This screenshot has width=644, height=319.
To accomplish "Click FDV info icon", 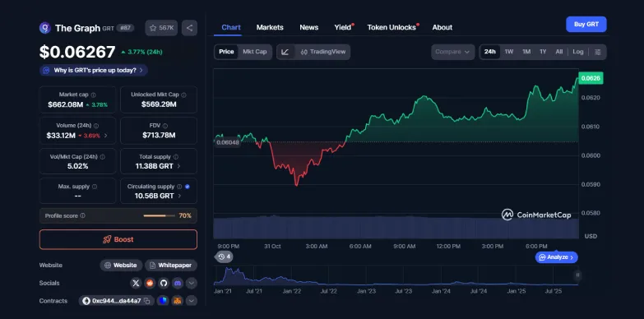I will coord(164,126).
